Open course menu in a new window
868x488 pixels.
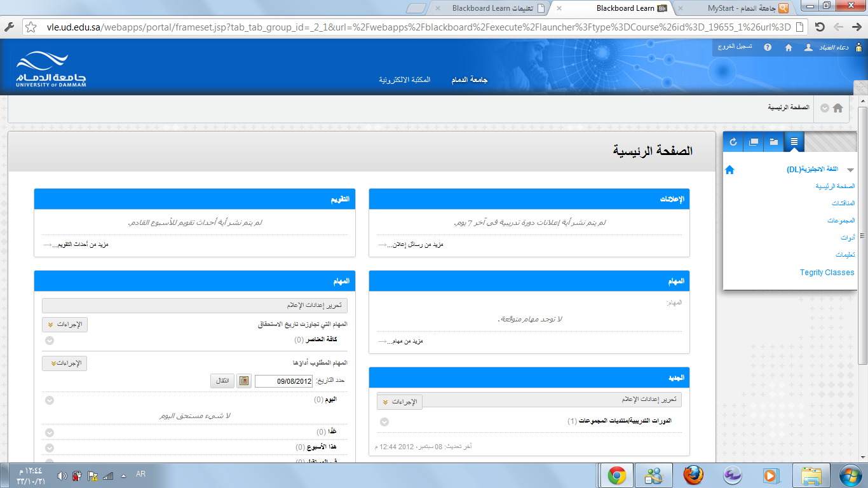754,142
